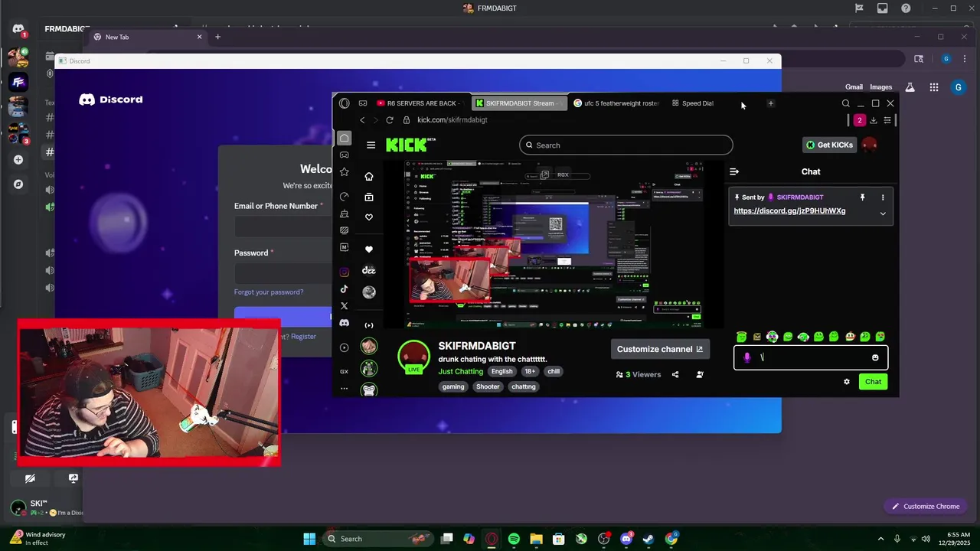Open the Opera sidebar player icon

[345, 347]
